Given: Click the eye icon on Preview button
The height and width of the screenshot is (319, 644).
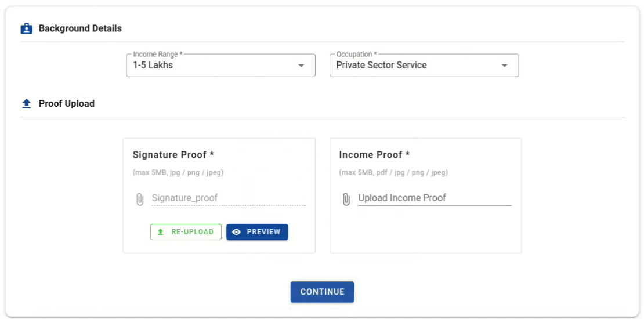Looking at the screenshot, I should click(x=236, y=232).
